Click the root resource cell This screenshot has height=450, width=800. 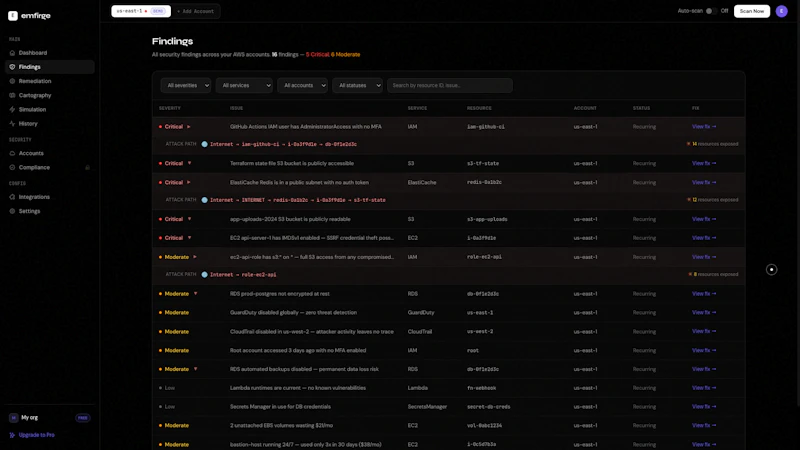point(473,351)
